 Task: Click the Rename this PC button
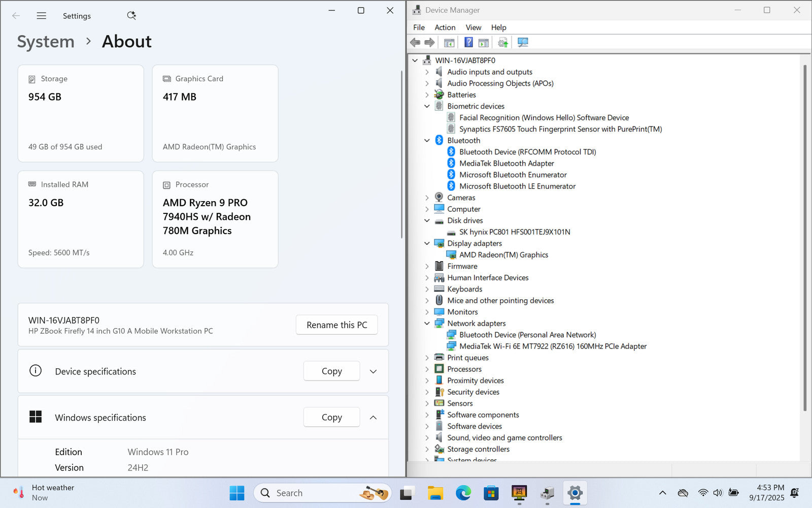[x=336, y=325]
